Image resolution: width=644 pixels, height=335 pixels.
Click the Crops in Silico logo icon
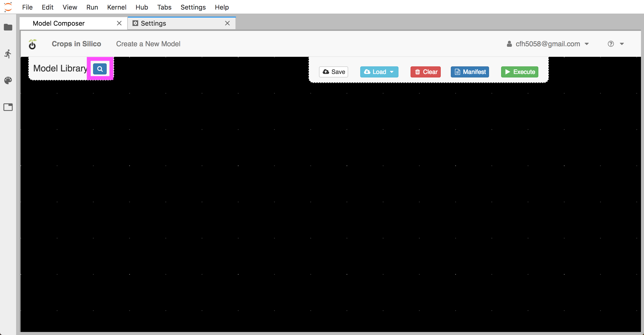pyautogui.click(x=33, y=44)
